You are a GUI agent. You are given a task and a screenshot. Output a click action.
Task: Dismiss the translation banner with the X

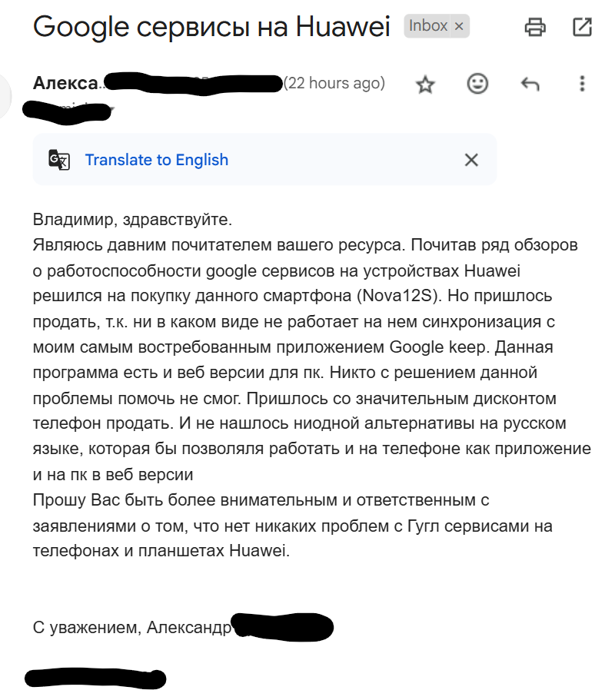[472, 159]
